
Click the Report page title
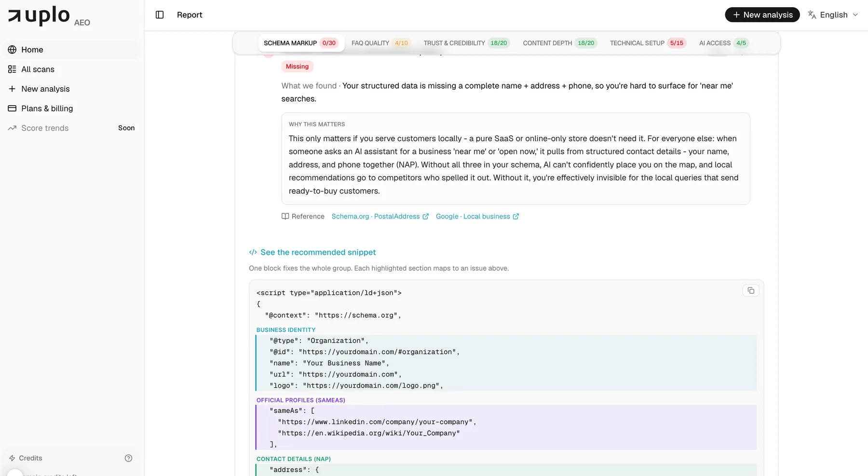190,15
